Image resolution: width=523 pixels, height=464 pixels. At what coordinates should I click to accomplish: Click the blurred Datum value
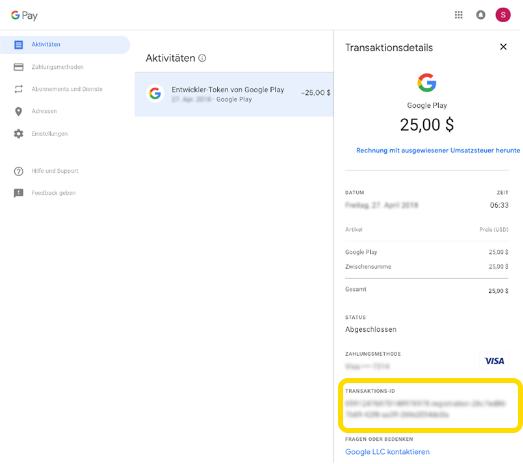pos(382,205)
